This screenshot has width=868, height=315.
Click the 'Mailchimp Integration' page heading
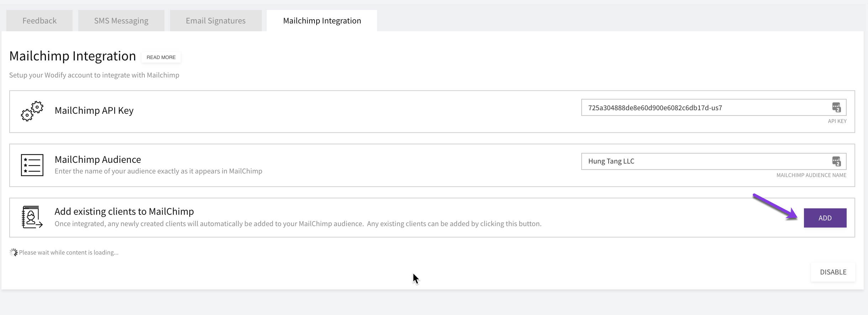tap(73, 56)
